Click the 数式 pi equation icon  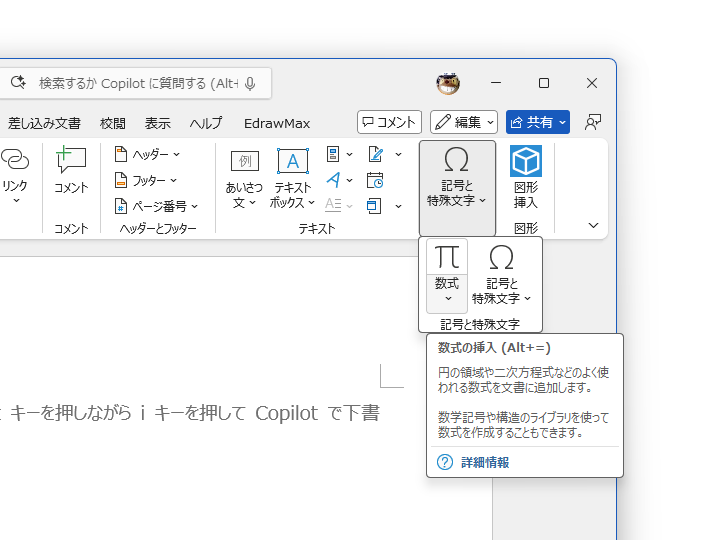coord(447,257)
